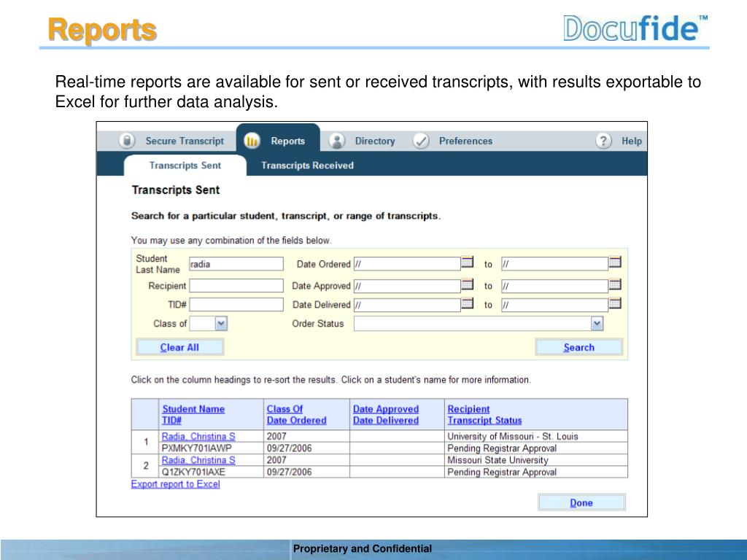Click the Done button
This screenshot has width=747, height=560.
click(x=581, y=502)
